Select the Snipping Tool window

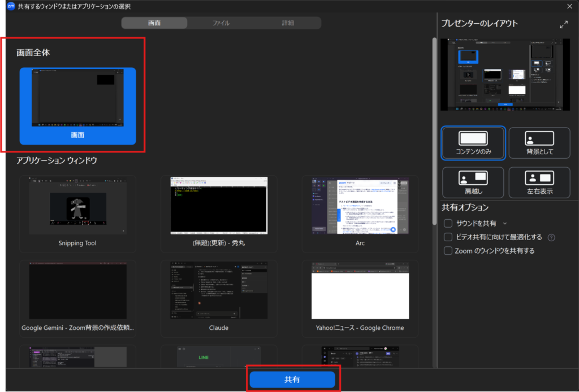tap(77, 214)
